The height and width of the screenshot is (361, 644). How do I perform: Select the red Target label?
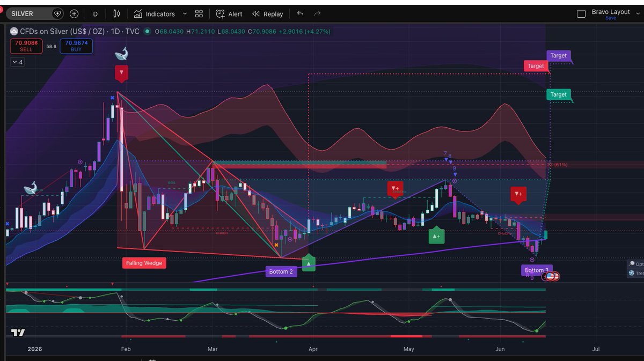coord(536,66)
